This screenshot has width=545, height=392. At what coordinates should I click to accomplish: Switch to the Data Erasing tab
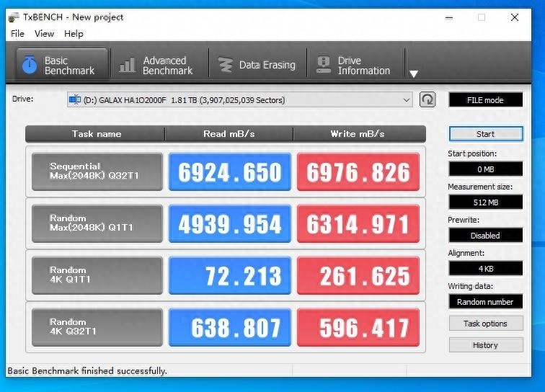(257, 65)
